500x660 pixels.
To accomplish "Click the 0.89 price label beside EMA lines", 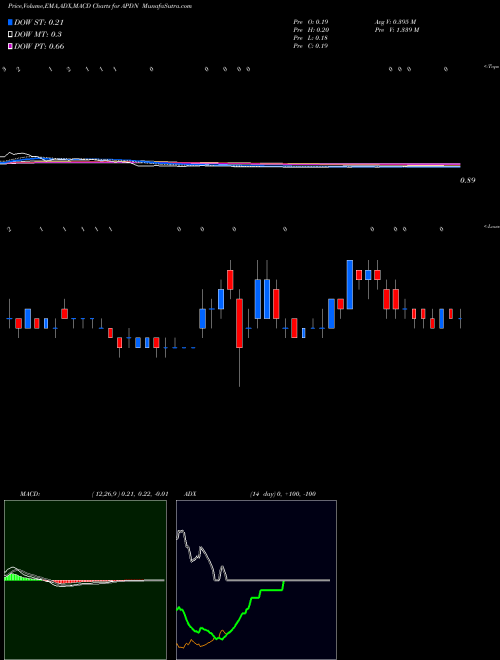I will click(468, 180).
